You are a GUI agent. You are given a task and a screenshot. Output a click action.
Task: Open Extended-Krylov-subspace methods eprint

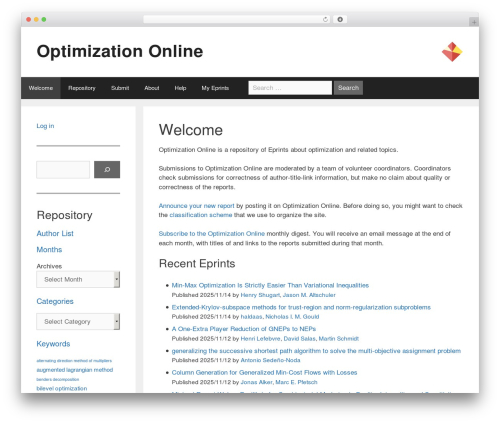301,307
